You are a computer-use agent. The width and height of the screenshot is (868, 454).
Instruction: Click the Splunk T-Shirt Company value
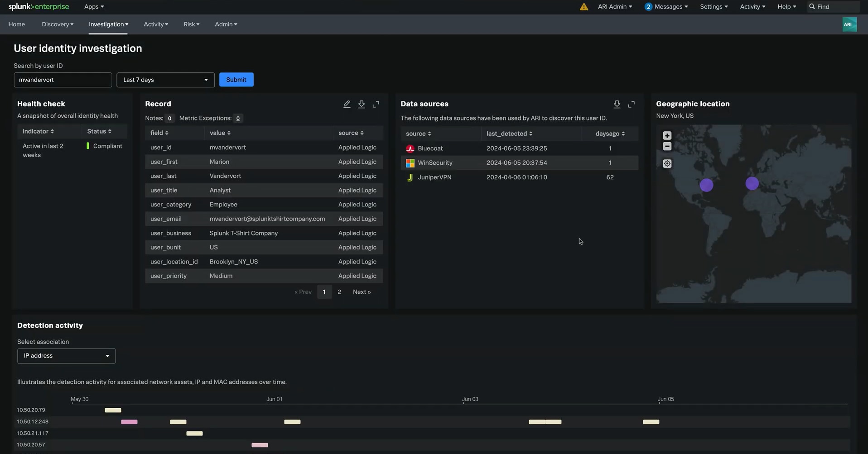click(x=244, y=234)
